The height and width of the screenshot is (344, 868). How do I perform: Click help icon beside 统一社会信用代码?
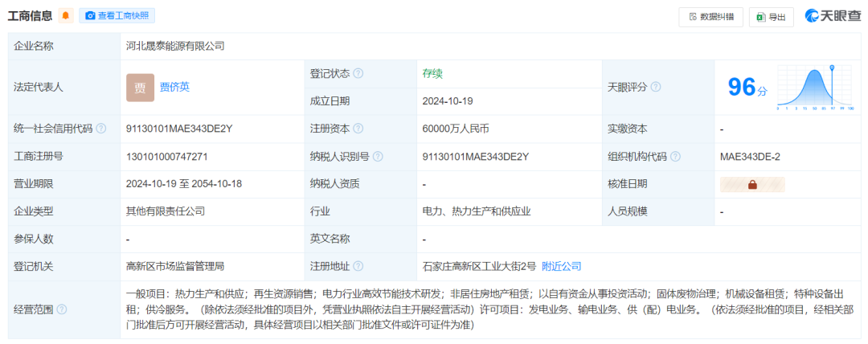pyautogui.click(x=100, y=129)
